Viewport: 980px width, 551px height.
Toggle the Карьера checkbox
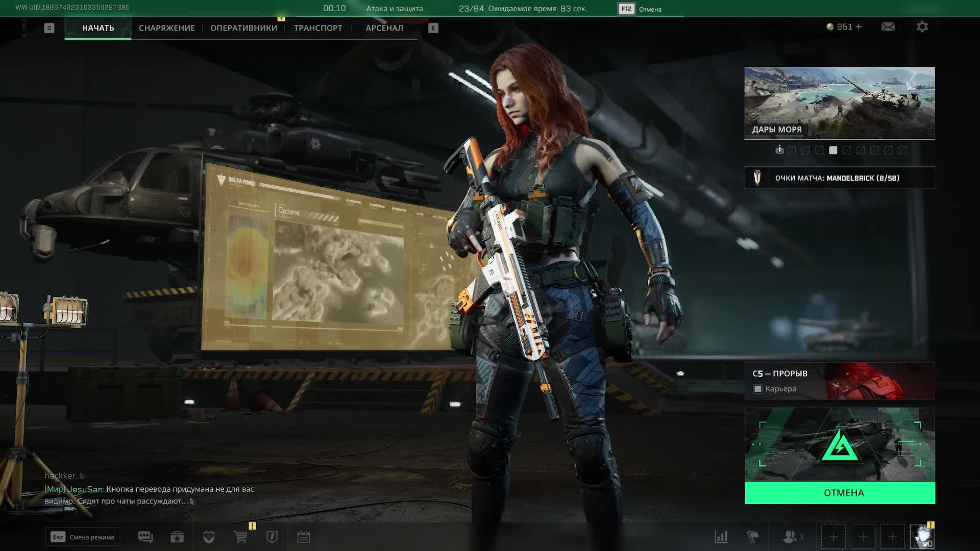pyautogui.click(x=758, y=389)
